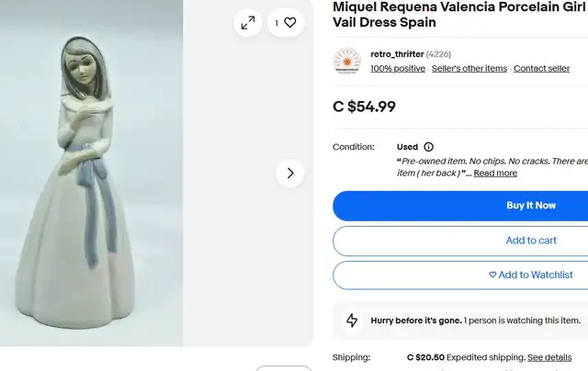The image size is (588, 371).
Task: Click the seller feedback count 4226
Action: coord(438,54)
